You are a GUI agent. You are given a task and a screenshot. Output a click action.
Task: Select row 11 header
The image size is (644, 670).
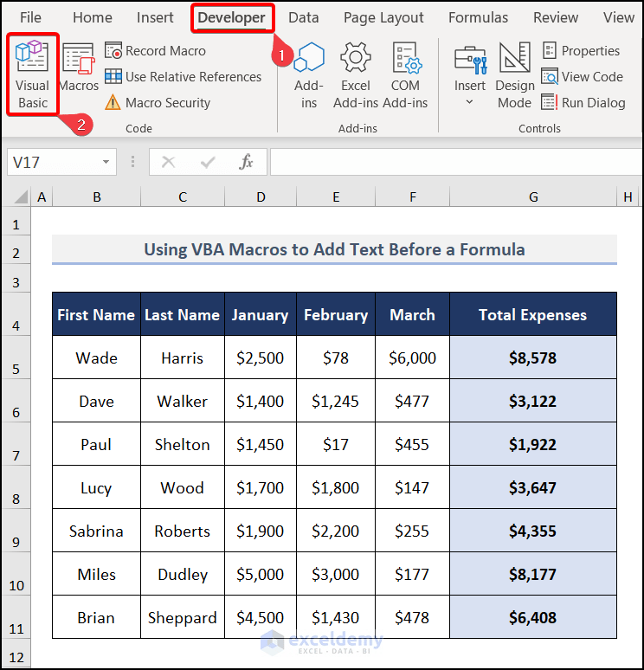point(16,617)
